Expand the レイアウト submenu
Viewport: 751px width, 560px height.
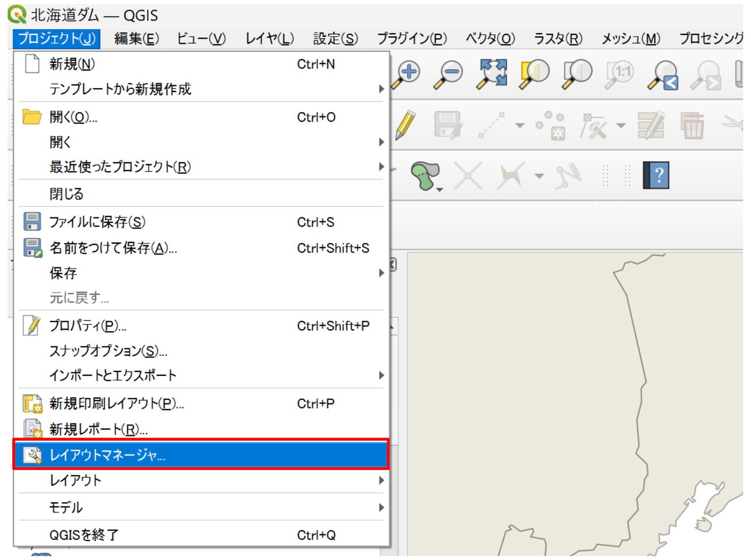pyautogui.click(x=201, y=480)
